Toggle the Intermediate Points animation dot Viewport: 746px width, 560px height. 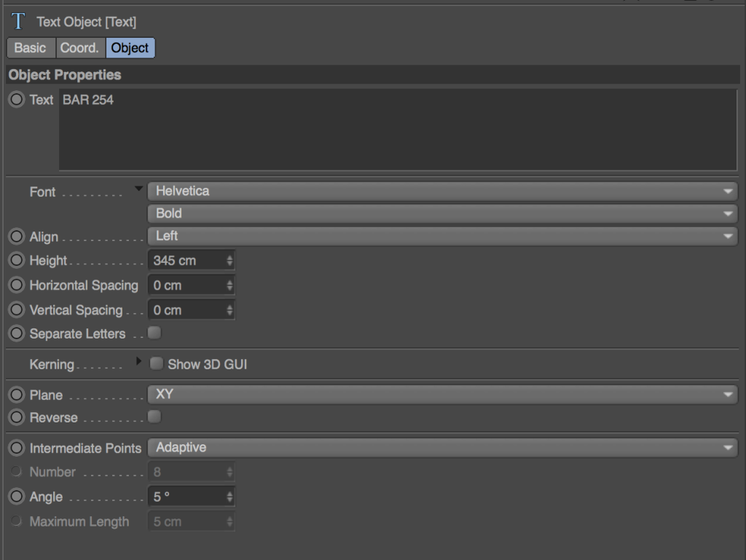coord(17,448)
